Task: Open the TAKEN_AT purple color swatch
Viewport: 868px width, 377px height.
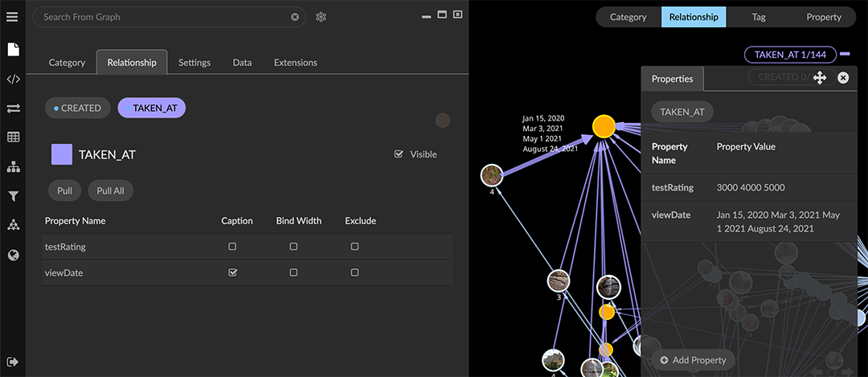Action: click(62, 154)
